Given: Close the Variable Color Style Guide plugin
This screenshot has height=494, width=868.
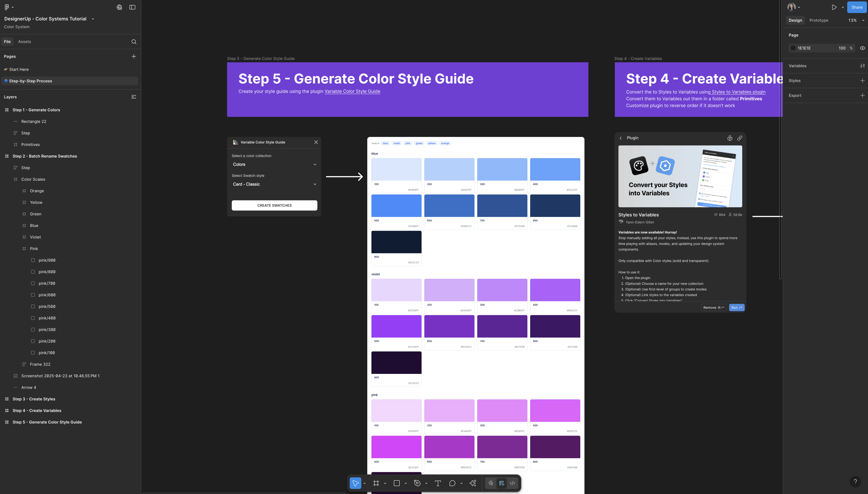Looking at the screenshot, I should click(x=316, y=142).
